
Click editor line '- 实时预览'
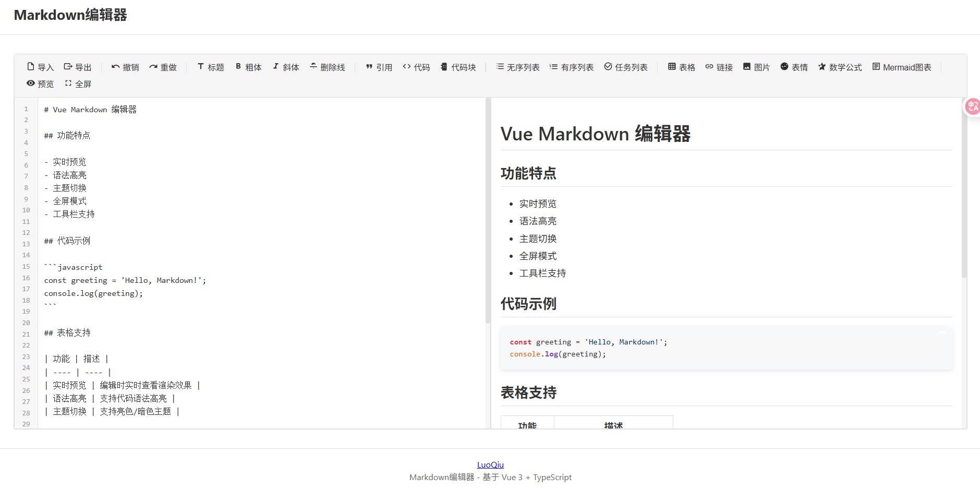65,162
